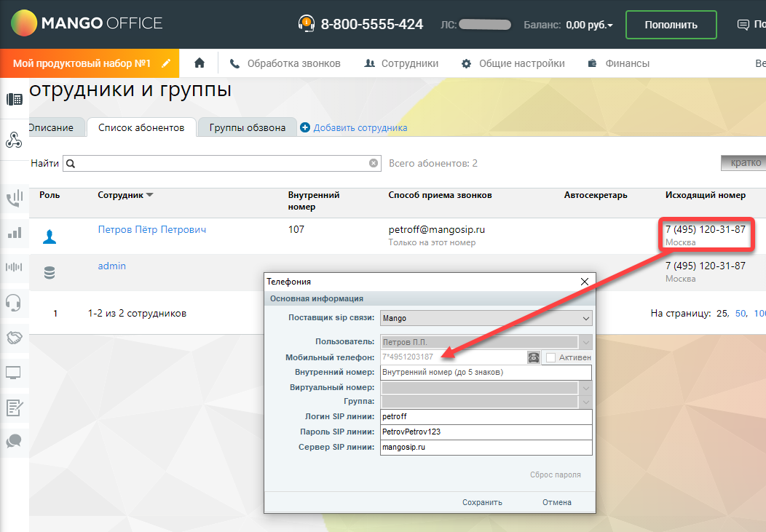Open the monitor icon in left sidebar
Viewport: 766px width, 532px height.
pyautogui.click(x=13, y=373)
